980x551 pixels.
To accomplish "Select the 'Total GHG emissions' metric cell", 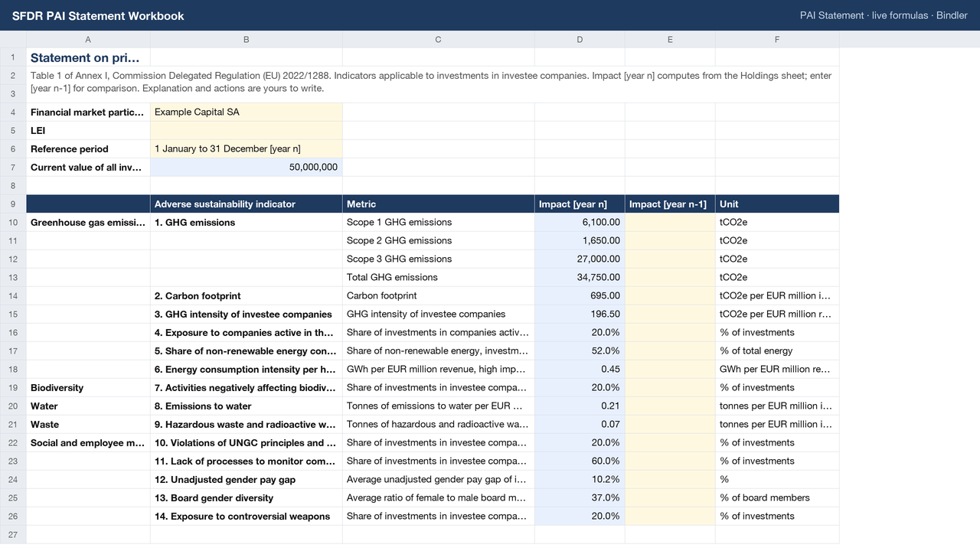I will point(439,277).
